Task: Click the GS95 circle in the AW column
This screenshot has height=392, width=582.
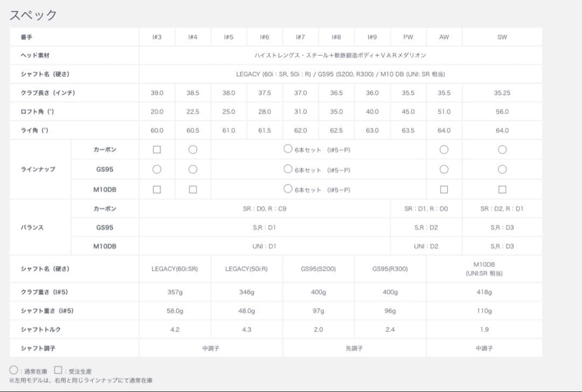Action: tap(444, 169)
